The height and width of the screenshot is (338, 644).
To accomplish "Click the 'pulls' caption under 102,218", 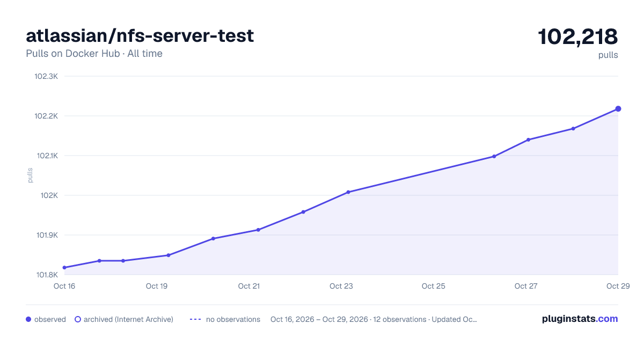I will tap(608, 55).
